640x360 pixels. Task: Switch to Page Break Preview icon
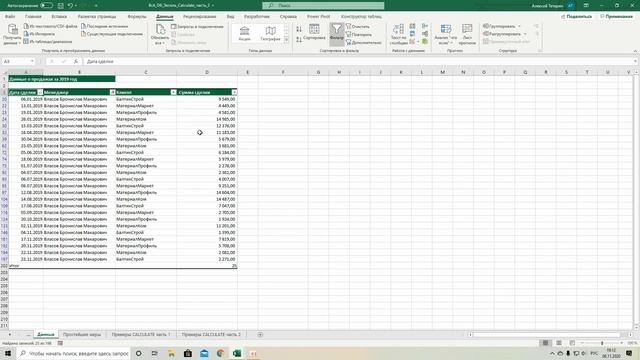pos(572,343)
